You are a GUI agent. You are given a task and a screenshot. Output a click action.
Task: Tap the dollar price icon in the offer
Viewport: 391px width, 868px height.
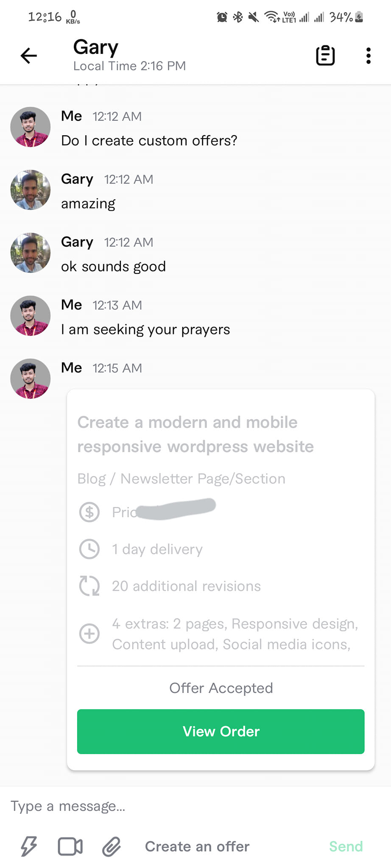tap(89, 512)
